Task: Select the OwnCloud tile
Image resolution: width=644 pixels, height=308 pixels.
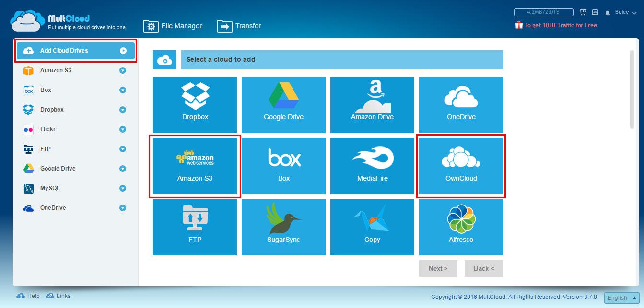Action: point(461,166)
